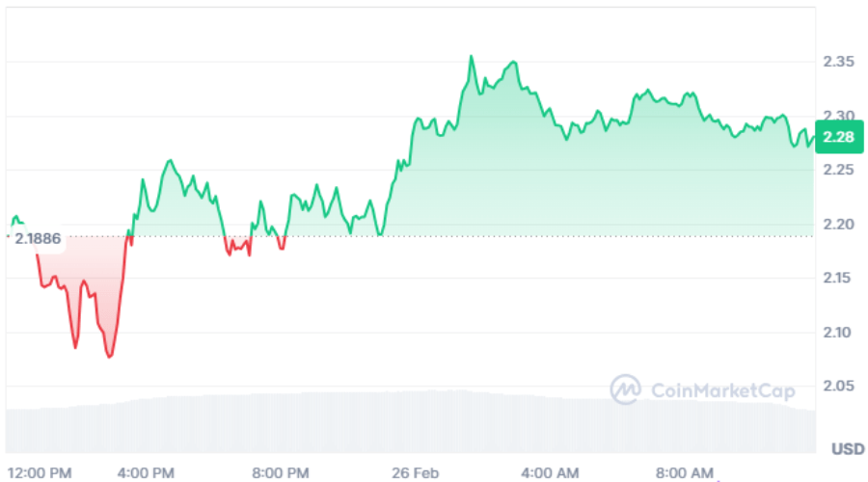
Task: Click the 26 Feb date axis label
Action: [x=416, y=472]
